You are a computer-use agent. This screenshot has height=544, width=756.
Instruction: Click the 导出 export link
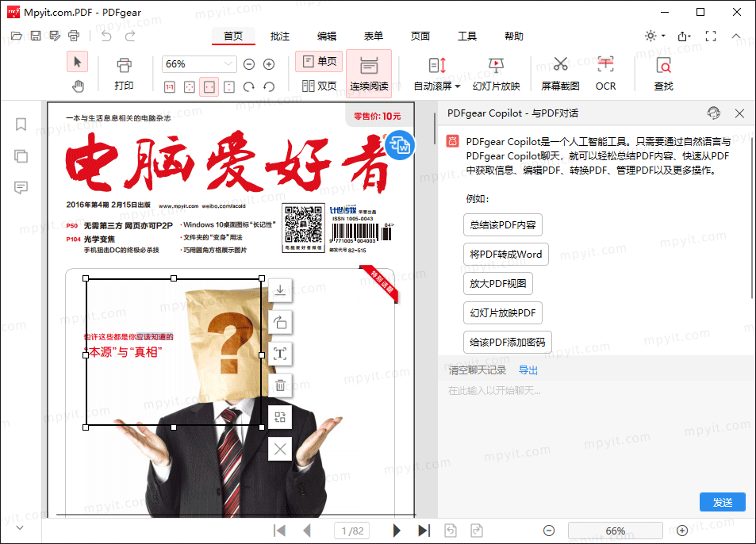pyautogui.click(x=528, y=370)
